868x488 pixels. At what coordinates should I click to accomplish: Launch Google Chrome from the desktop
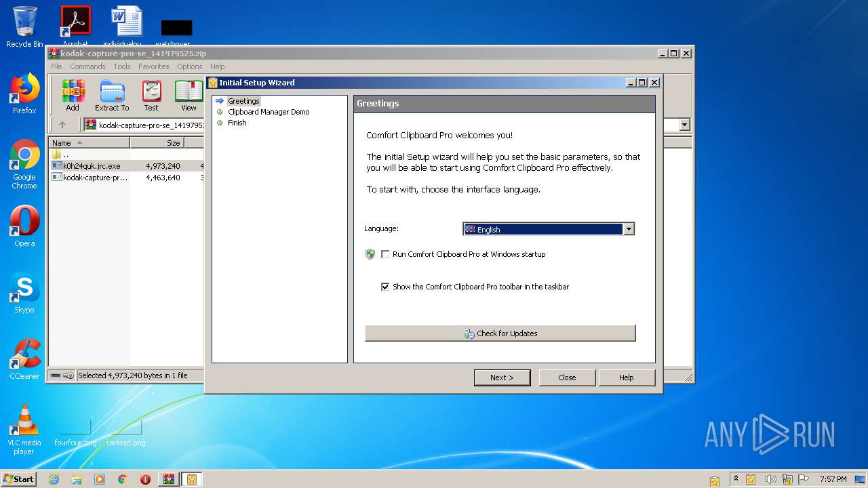(x=24, y=164)
